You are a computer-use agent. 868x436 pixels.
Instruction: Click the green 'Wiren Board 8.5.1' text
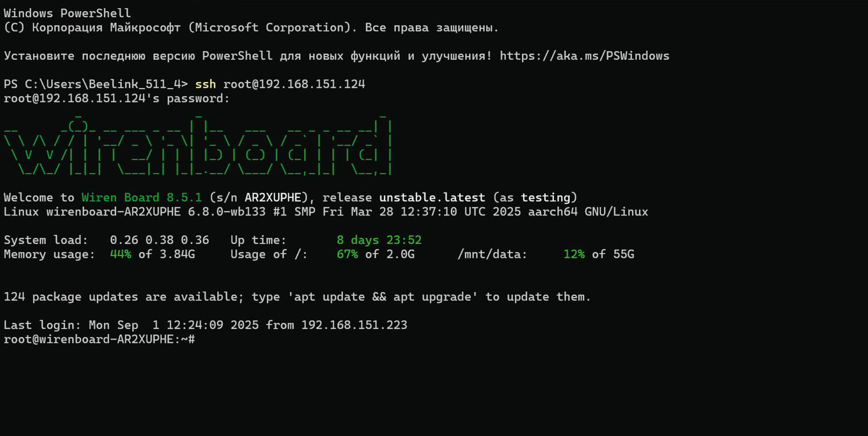pyautogui.click(x=141, y=197)
